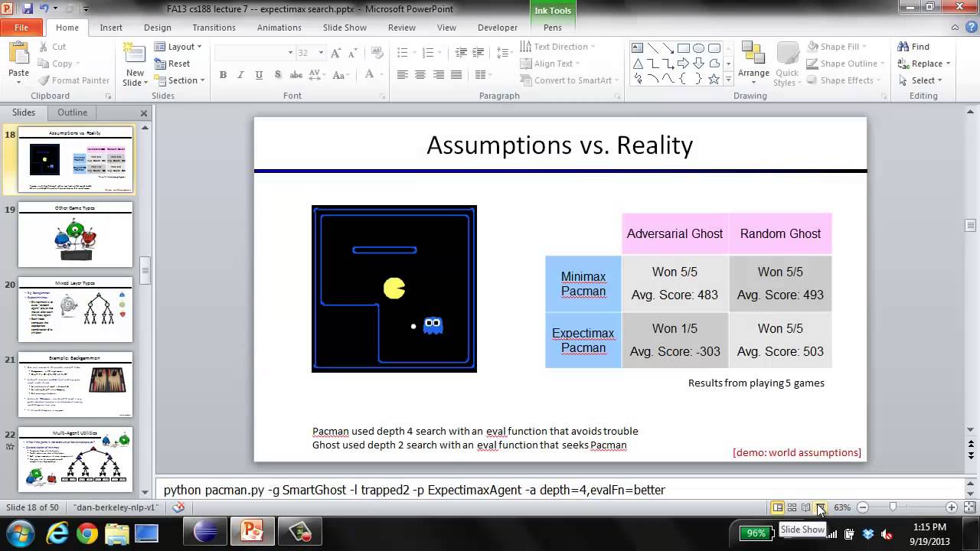Open the Section dropdown
The height and width of the screenshot is (551, 980).
[179, 80]
